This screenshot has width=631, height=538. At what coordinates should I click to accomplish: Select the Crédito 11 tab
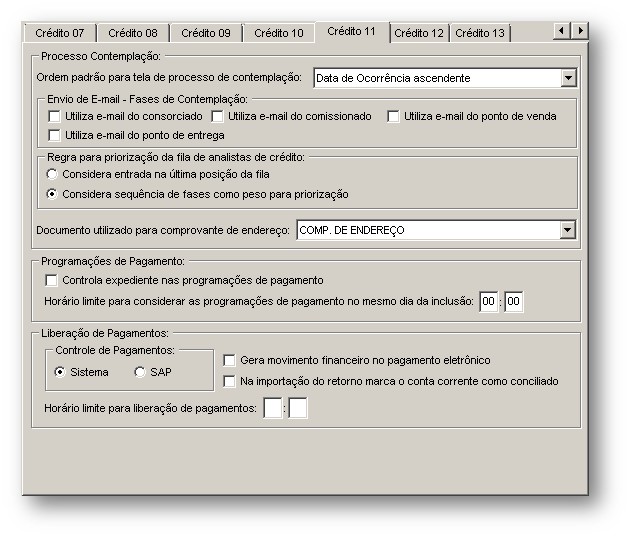pyautogui.click(x=351, y=32)
